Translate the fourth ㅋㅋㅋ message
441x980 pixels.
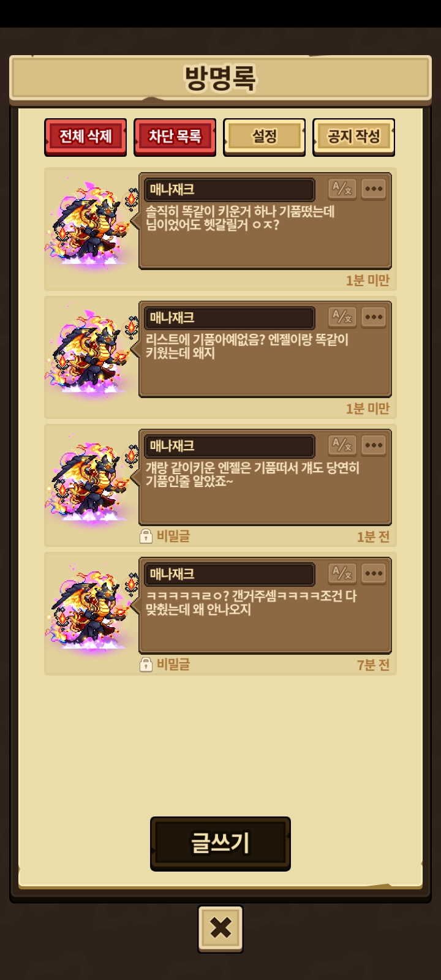point(342,573)
